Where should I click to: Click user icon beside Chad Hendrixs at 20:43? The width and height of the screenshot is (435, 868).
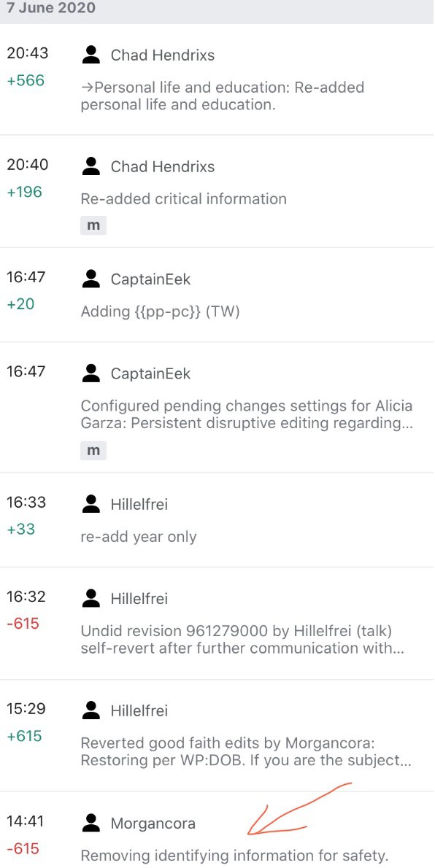tap(91, 55)
